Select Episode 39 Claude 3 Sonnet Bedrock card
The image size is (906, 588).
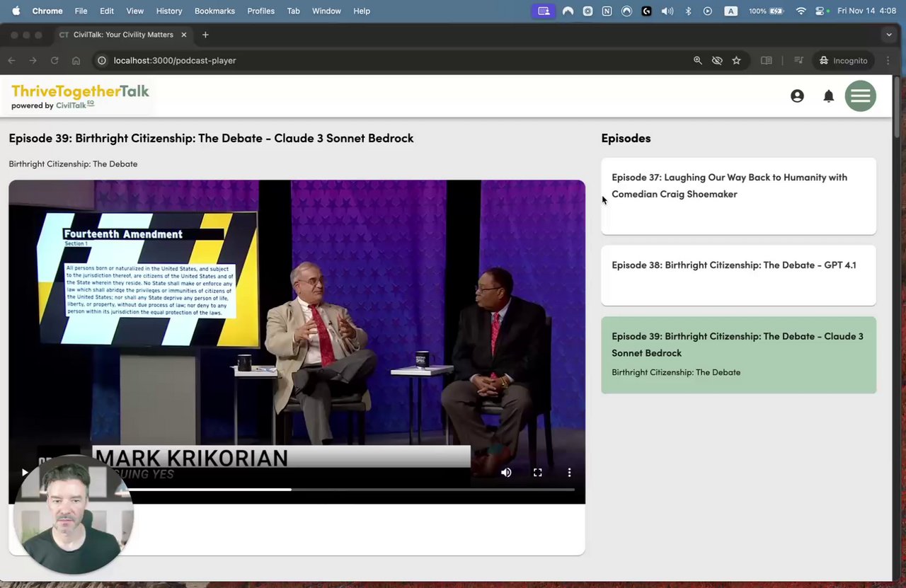click(x=738, y=354)
